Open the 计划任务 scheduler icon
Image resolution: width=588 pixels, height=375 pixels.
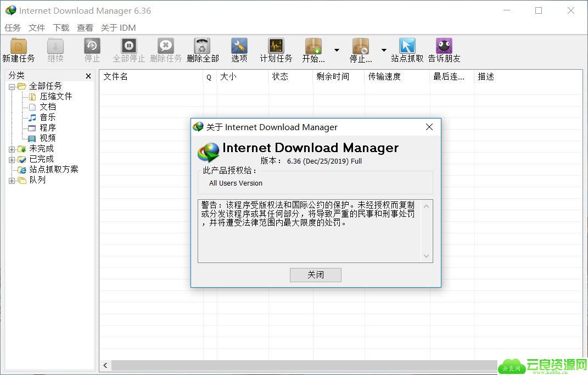(x=276, y=46)
